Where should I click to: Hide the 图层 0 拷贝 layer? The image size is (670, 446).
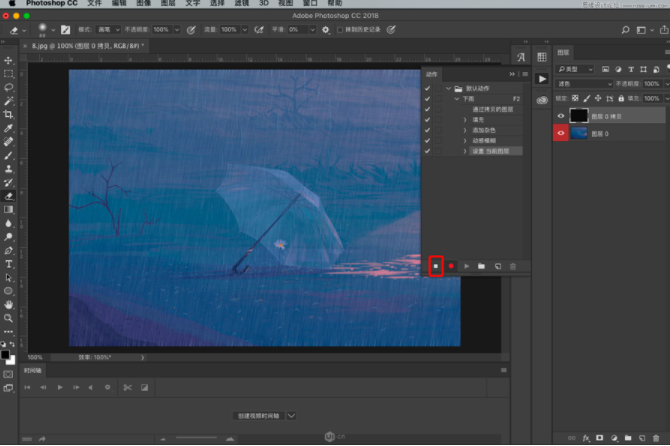click(x=560, y=116)
